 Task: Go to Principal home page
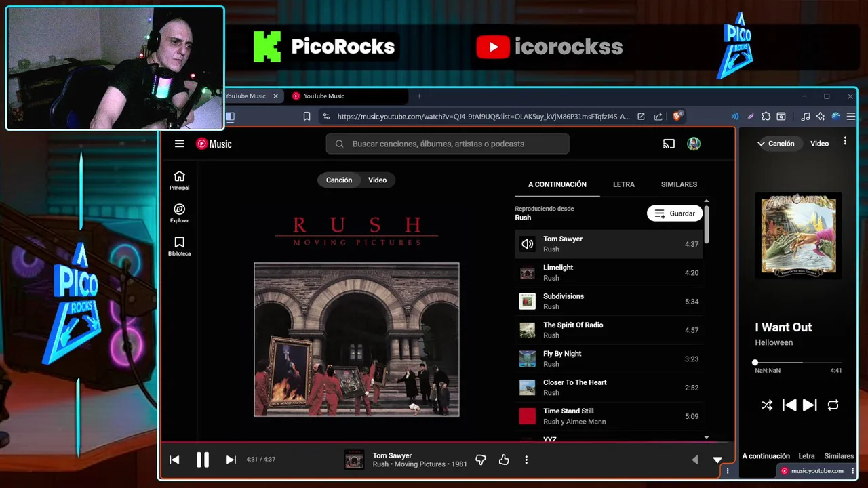tap(179, 180)
